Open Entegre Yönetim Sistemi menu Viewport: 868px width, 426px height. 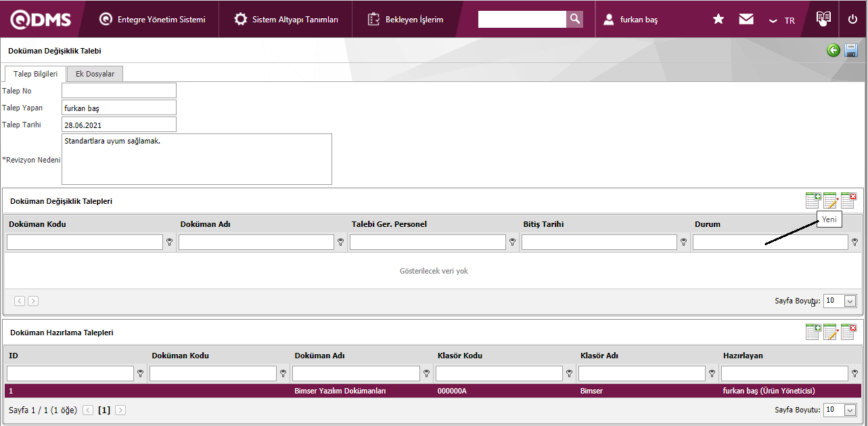pos(152,20)
